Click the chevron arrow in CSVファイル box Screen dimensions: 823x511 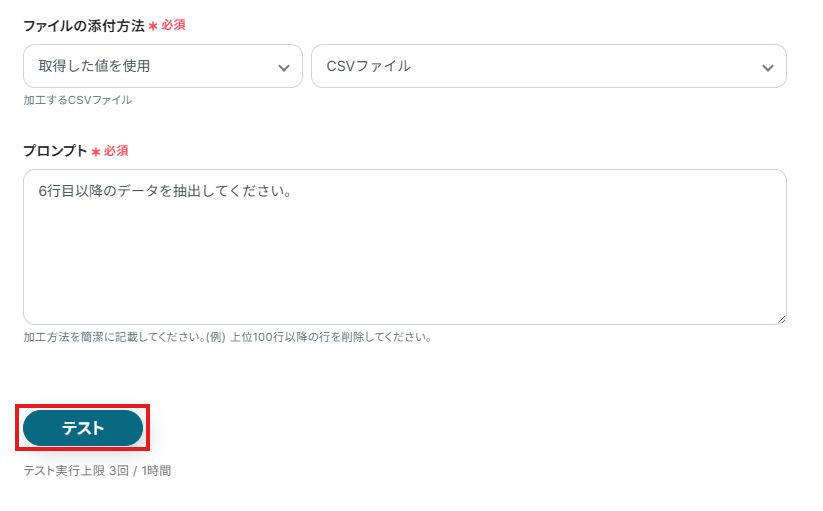click(767, 67)
